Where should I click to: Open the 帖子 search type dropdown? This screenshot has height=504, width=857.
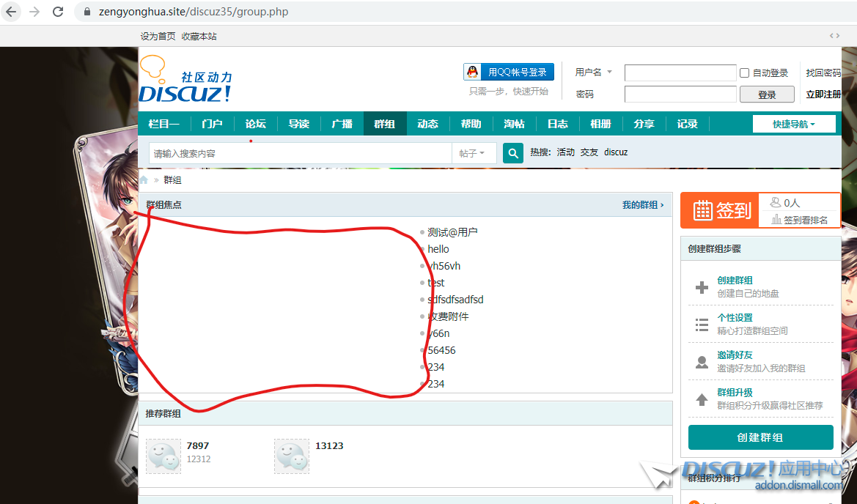473,153
